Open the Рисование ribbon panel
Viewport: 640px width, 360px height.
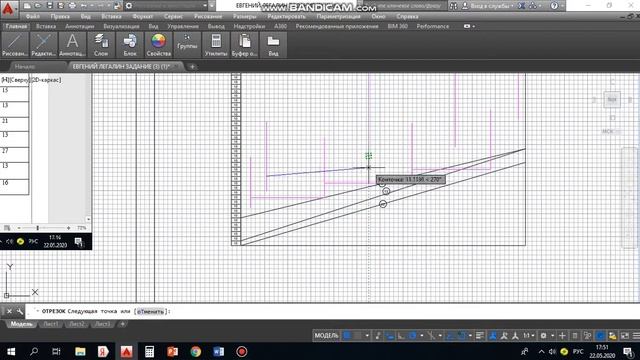[15, 44]
